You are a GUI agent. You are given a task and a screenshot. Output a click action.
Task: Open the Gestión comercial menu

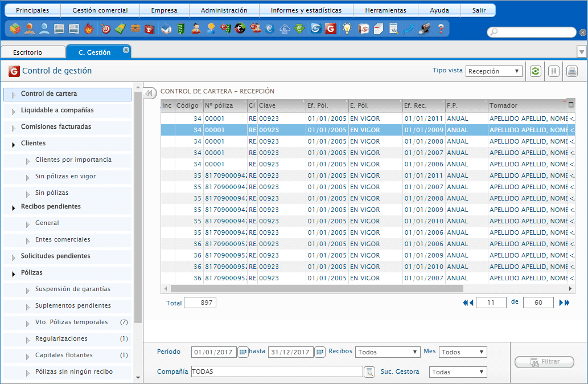coord(100,10)
